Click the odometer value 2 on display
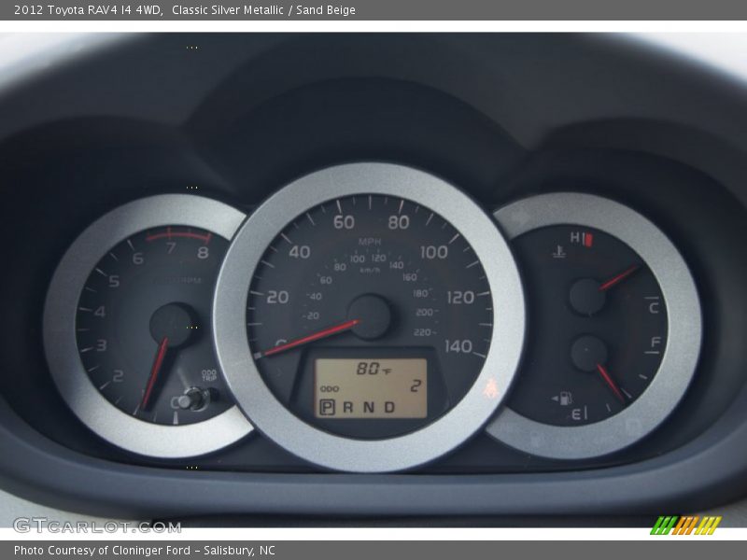 (416, 385)
